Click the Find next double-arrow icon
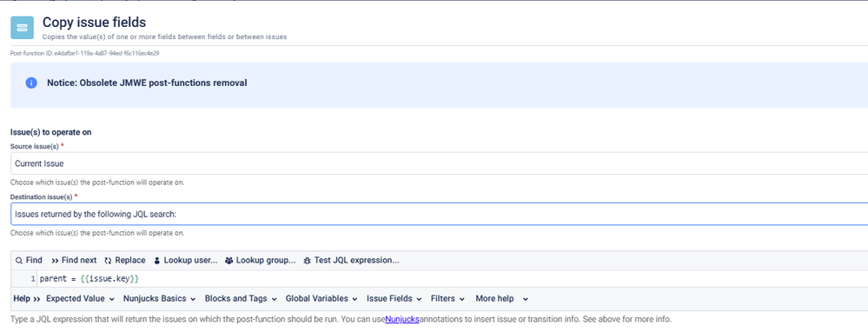 click(55, 261)
